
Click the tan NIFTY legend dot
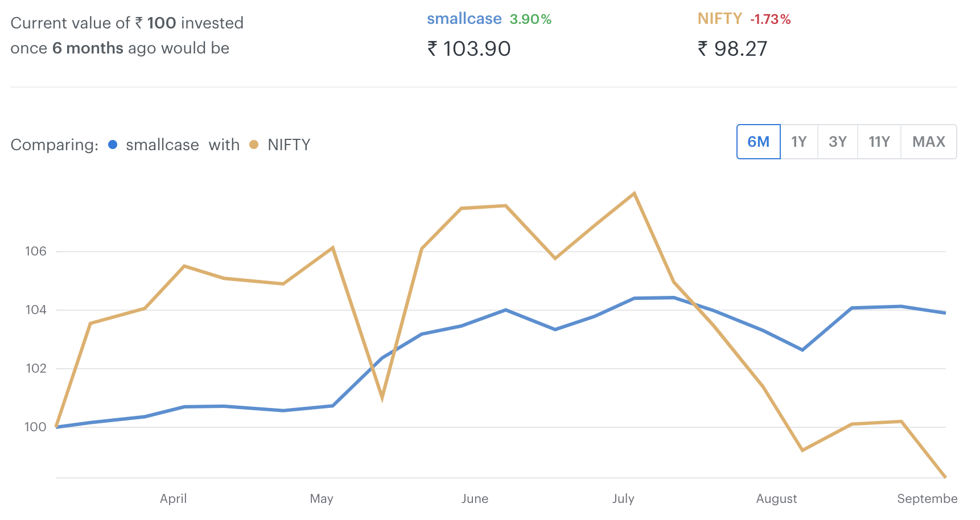coord(254,145)
